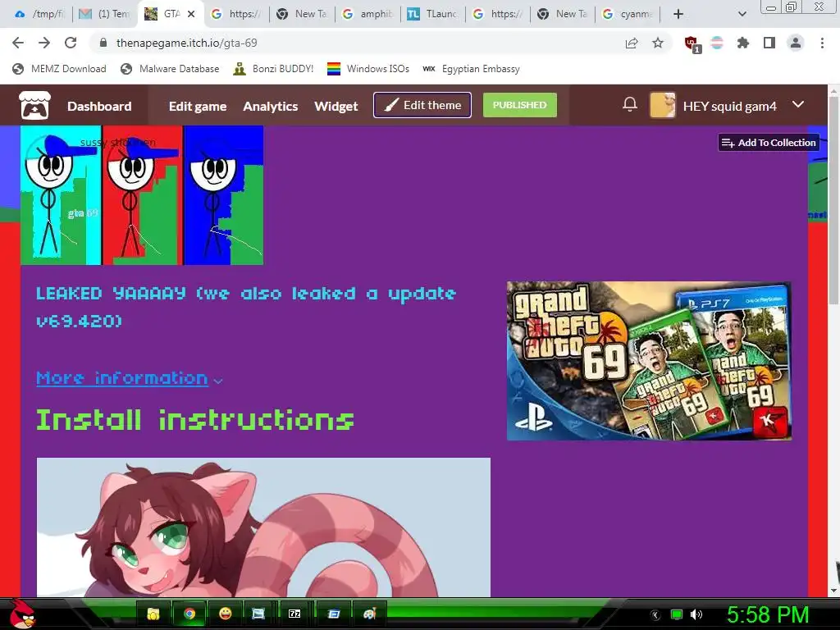Click the stickmen banner image
Image resolution: width=840 pixels, height=630 pixels.
(x=142, y=195)
